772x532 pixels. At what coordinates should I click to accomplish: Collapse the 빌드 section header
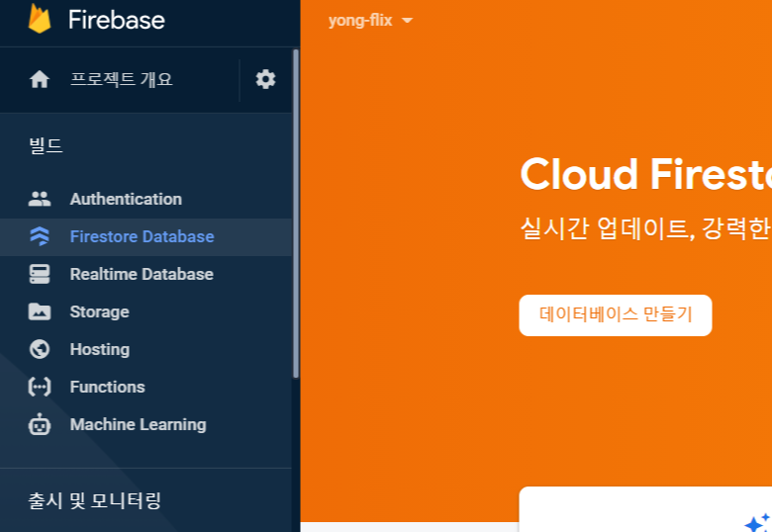click(46, 145)
